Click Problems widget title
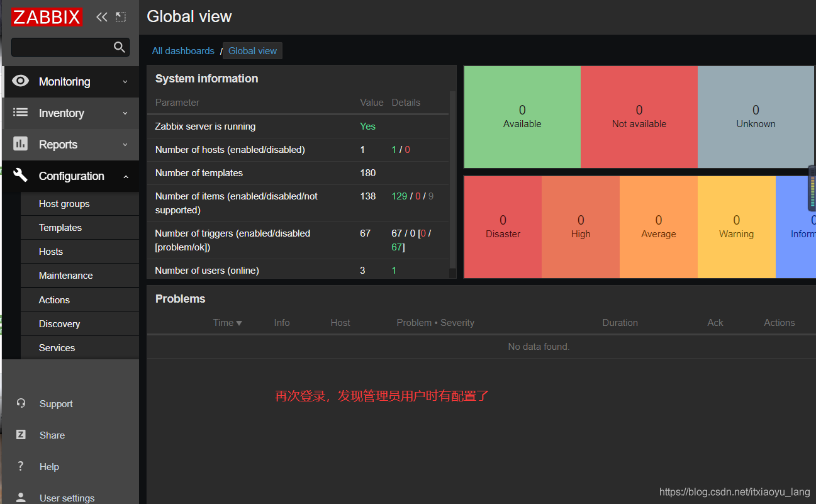The image size is (816, 504). (x=181, y=299)
